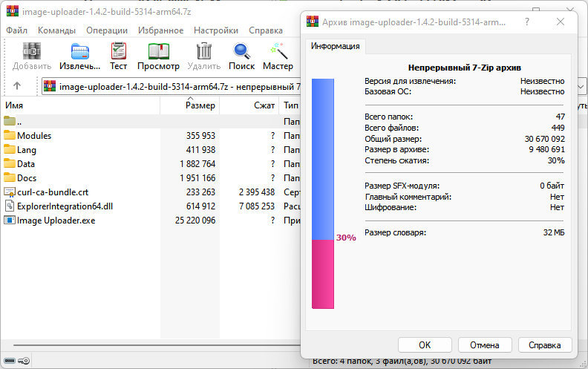The width and height of the screenshot is (588, 369).
Task: Sort by the Имя column header
Action: point(81,105)
